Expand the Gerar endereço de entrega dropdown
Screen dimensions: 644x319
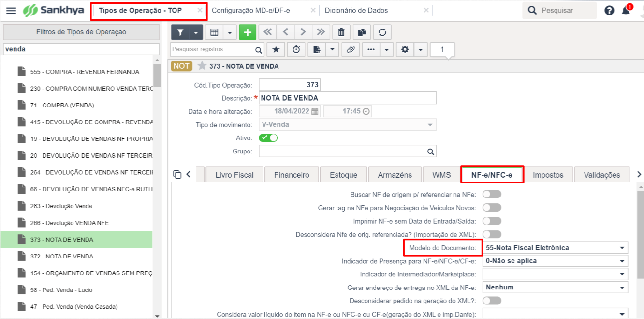[x=555, y=287]
